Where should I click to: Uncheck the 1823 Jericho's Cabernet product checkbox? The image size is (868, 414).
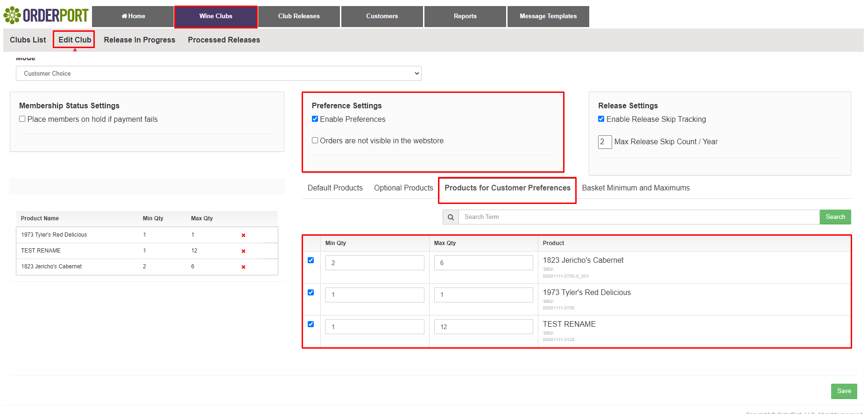pos(311,260)
